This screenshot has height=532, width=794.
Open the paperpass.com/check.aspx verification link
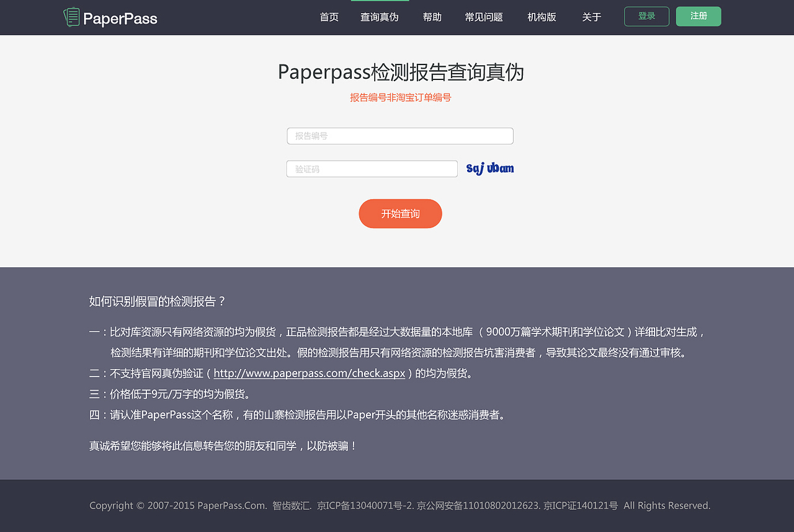(309, 373)
